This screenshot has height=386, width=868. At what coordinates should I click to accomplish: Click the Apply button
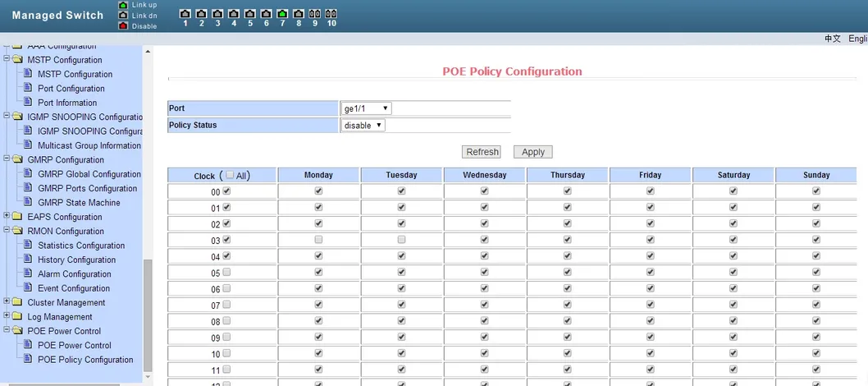click(533, 152)
